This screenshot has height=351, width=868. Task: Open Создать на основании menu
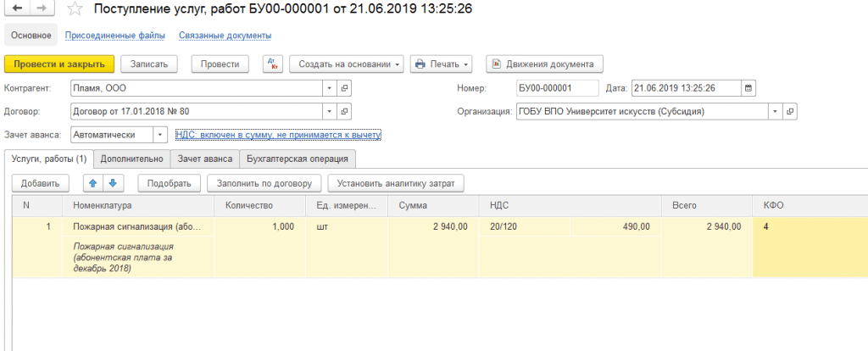(347, 64)
